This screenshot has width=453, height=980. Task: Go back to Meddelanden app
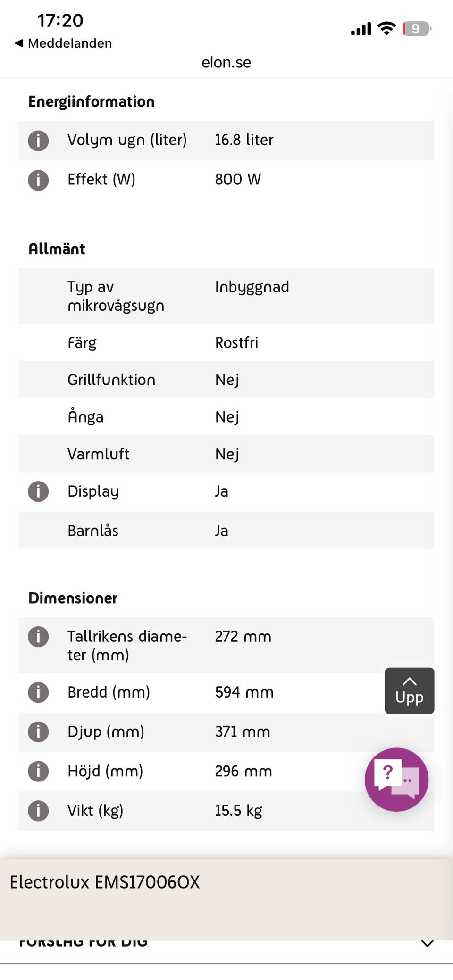pyautogui.click(x=64, y=43)
